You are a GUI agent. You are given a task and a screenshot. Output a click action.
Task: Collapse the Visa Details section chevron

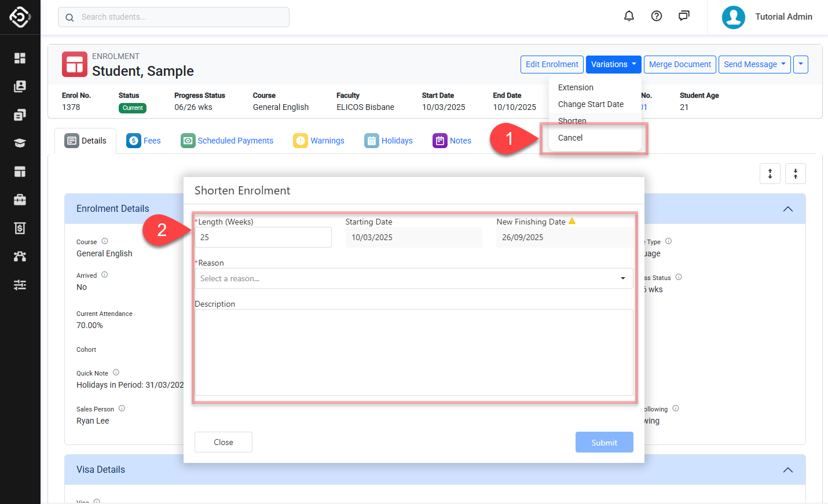pyautogui.click(x=787, y=470)
